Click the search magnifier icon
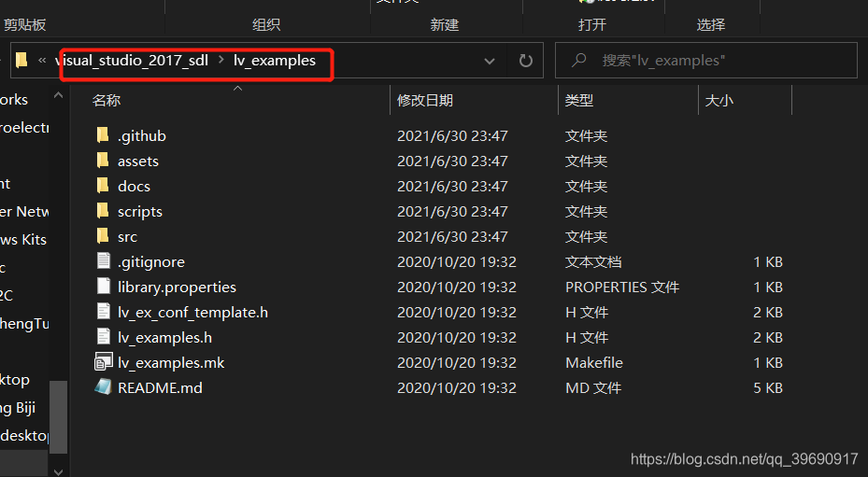 579,60
